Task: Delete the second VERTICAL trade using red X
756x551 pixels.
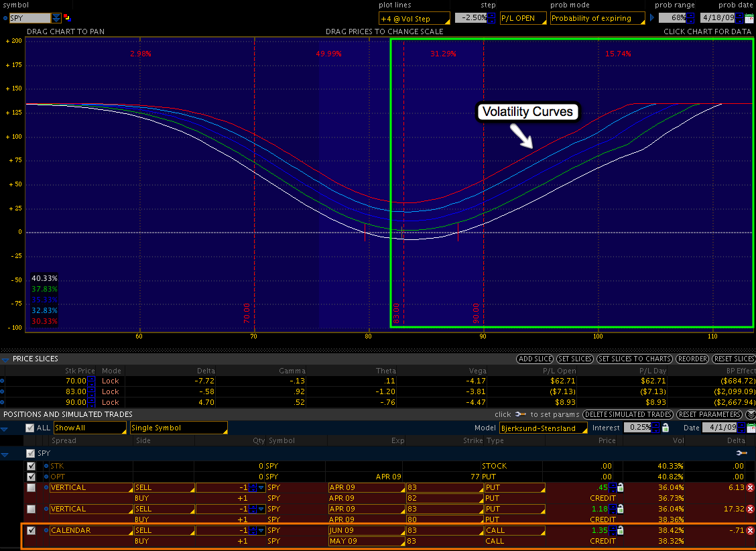Action: click(750, 509)
